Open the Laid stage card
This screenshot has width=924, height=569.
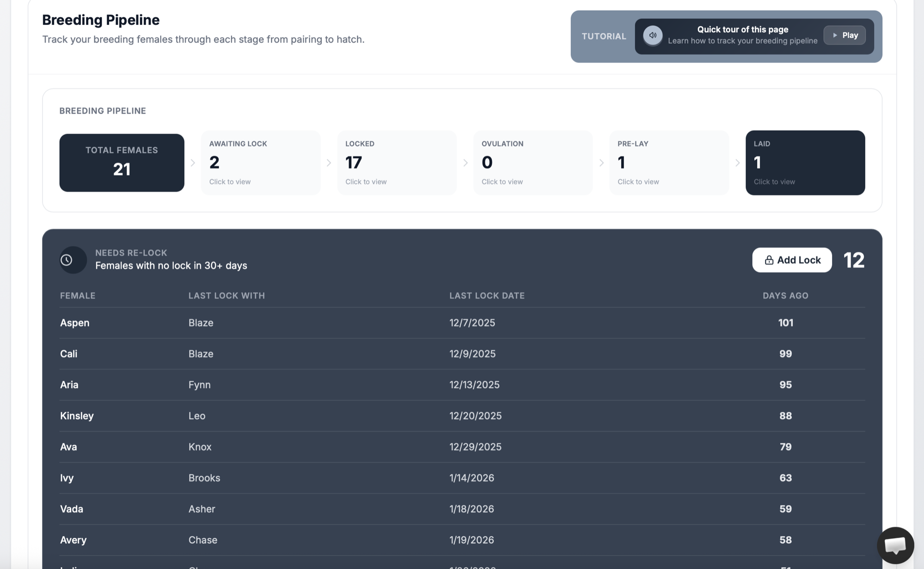pos(805,163)
